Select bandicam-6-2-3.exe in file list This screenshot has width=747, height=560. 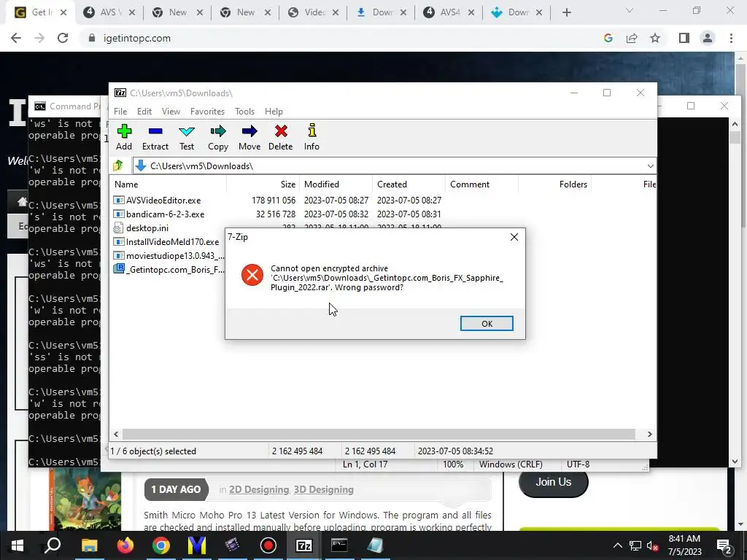[165, 214]
